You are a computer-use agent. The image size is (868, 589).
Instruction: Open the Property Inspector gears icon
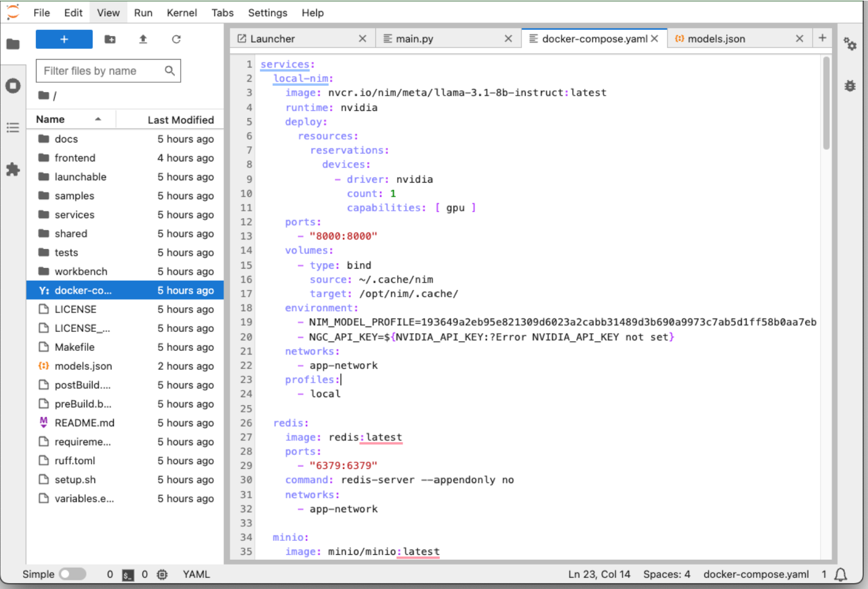click(x=850, y=44)
